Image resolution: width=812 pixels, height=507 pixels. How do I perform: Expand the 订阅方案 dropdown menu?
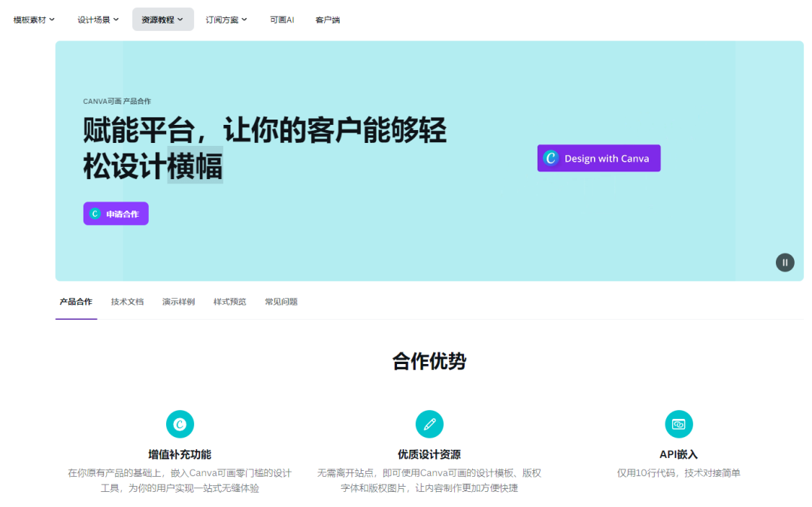(x=226, y=20)
